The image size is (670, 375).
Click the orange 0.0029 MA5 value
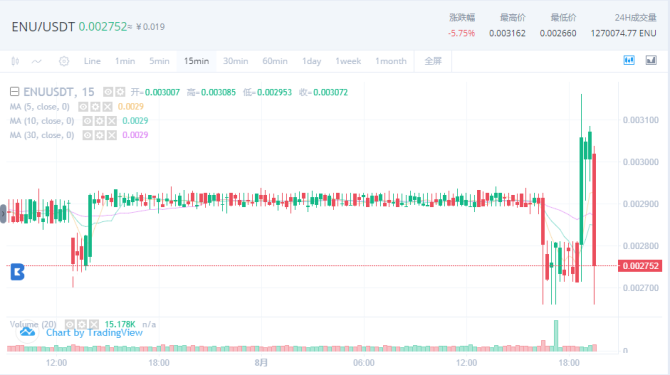131,107
